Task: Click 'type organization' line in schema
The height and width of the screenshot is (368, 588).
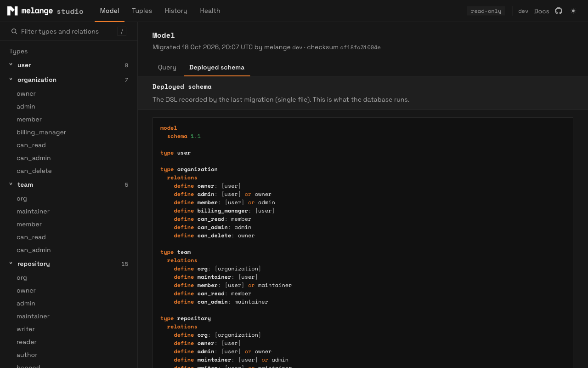Action: pos(189,169)
